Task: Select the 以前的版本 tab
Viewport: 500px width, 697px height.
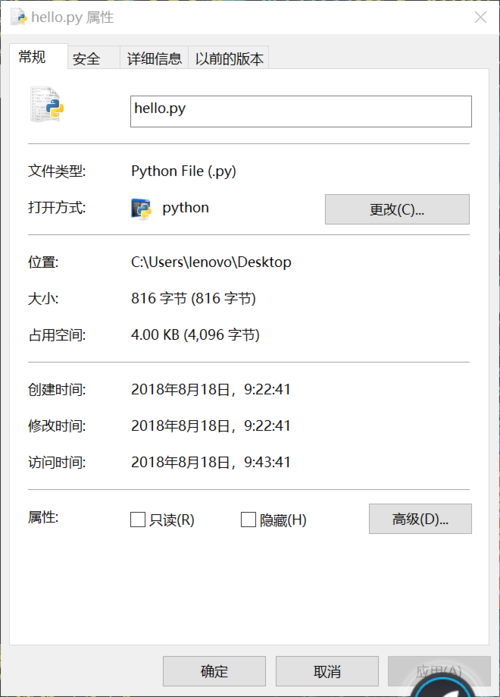Action: tap(229, 57)
